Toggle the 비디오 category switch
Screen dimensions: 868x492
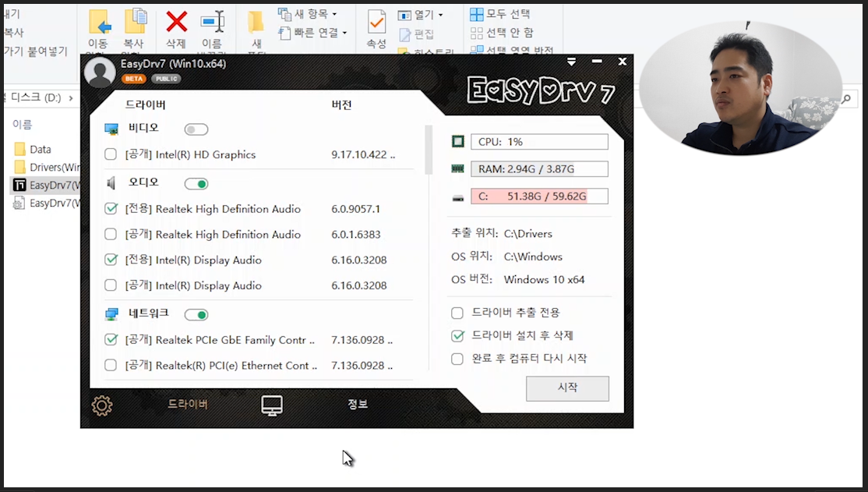click(196, 129)
